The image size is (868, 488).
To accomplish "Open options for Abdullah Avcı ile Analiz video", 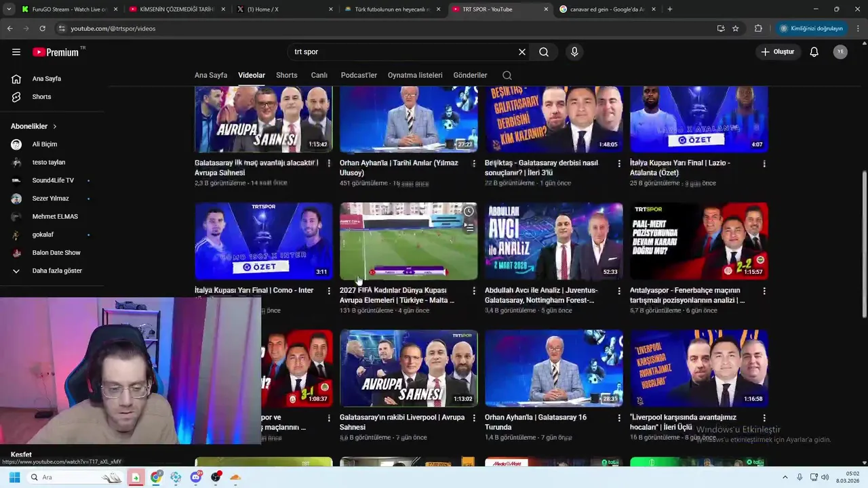I will (619, 291).
